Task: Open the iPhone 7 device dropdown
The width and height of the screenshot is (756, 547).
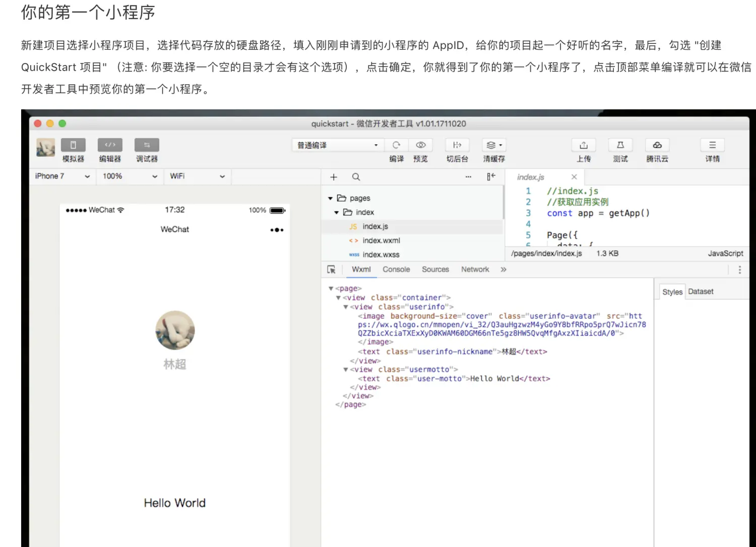Action: pyautogui.click(x=62, y=176)
